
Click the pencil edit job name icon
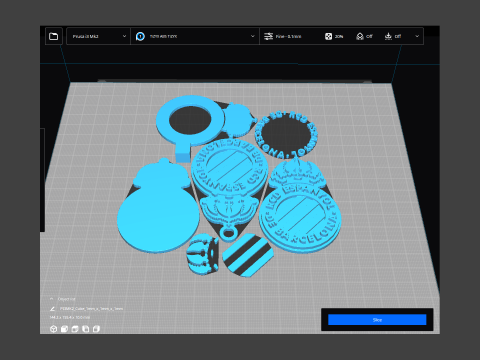(52, 309)
